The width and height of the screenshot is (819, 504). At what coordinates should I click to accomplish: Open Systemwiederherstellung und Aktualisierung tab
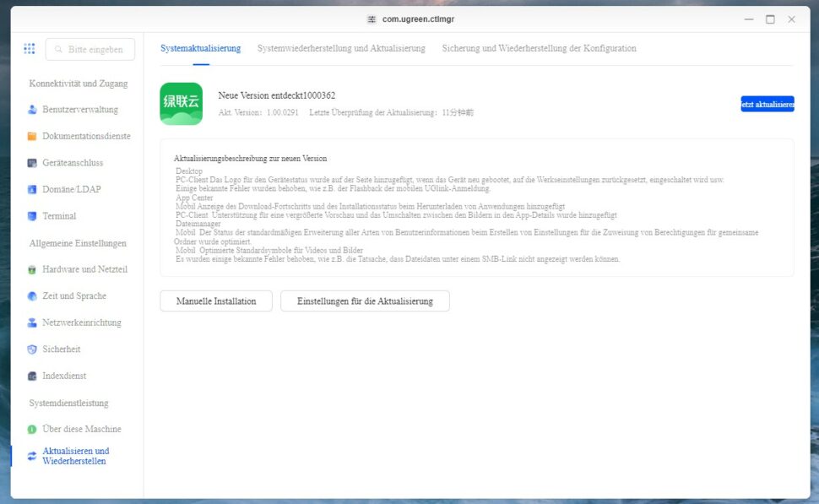341,48
